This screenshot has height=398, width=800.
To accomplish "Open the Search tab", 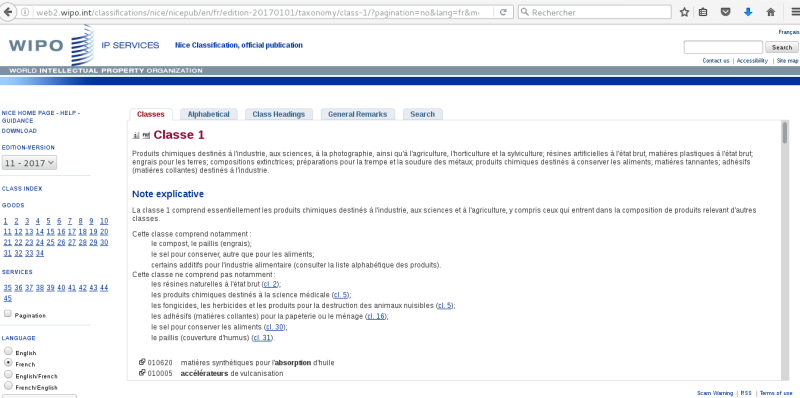I will (422, 114).
